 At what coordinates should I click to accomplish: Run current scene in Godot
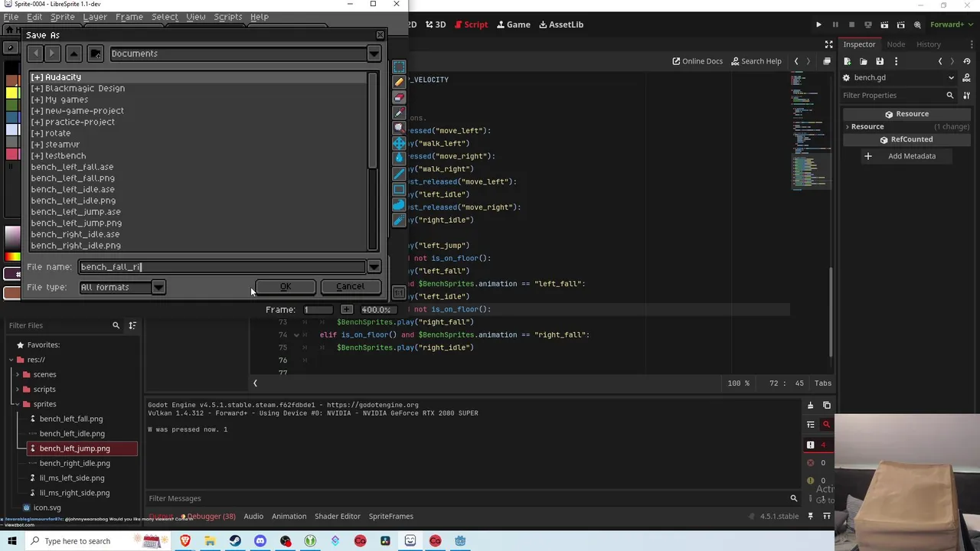coord(884,24)
